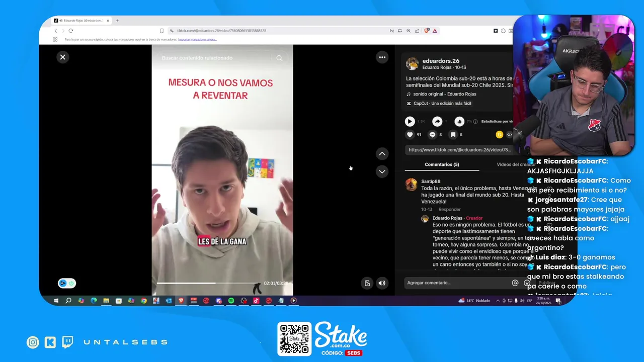The image size is (644, 362).
Task: Mute the video with the speaker icon
Action: [382, 283]
